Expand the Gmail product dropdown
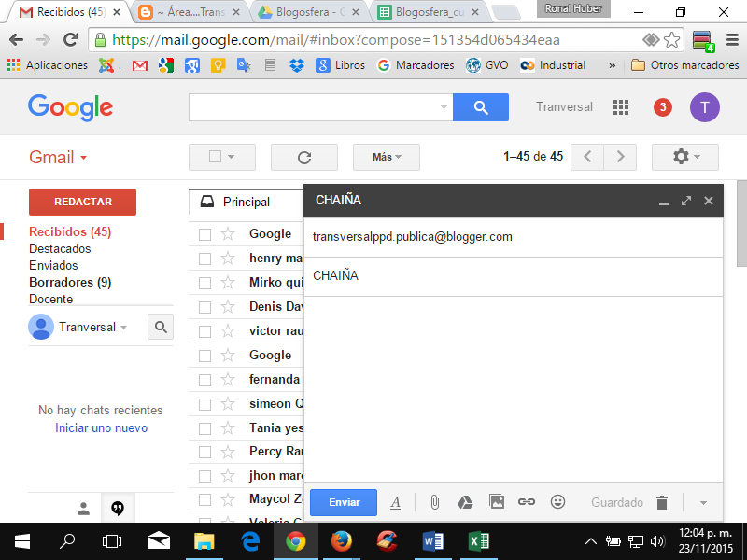 (x=83, y=158)
